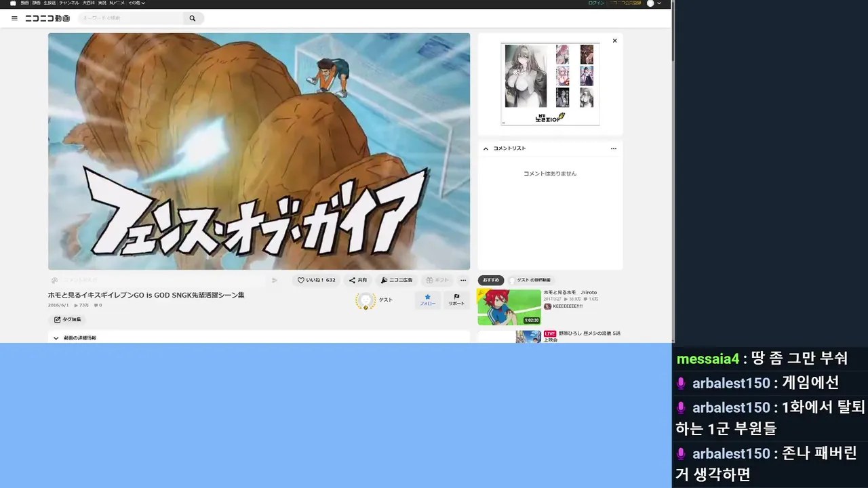Open Nアニメ in the top navigation bar
Viewport: 868px width, 488px height.
click(117, 3)
